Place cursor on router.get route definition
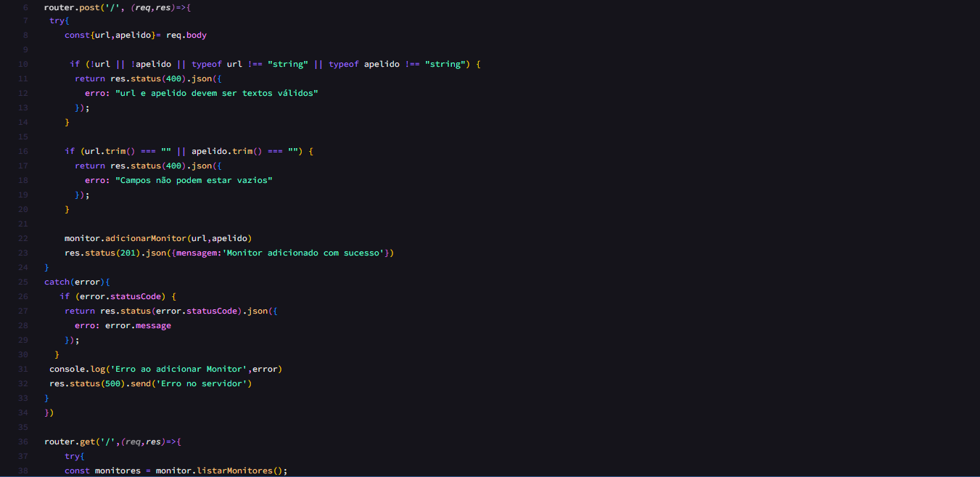 tap(69, 441)
